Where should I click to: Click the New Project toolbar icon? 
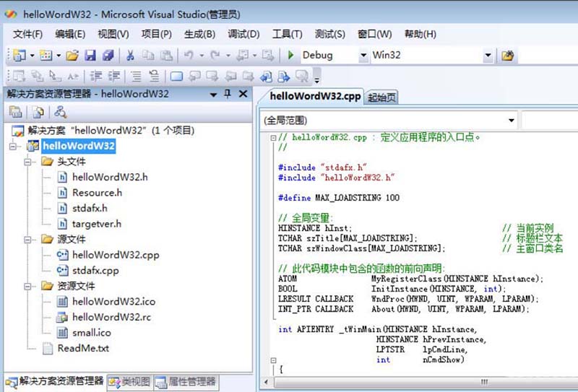(x=20, y=56)
